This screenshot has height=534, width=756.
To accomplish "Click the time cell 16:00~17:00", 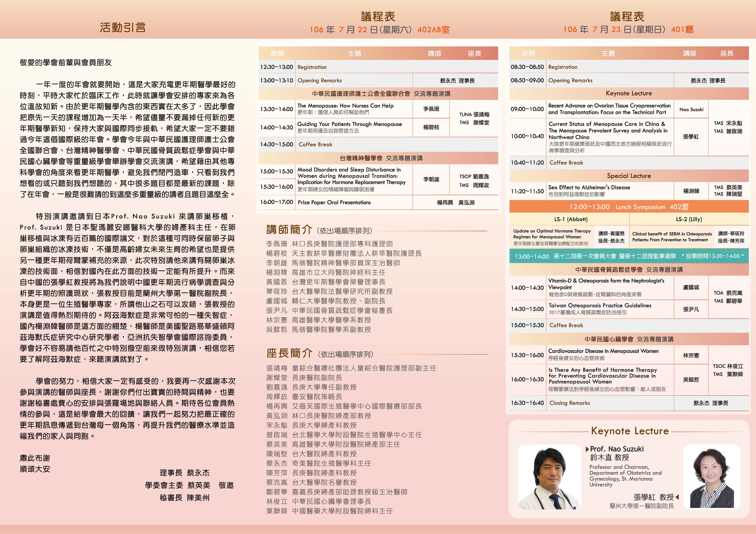I will (x=277, y=202).
